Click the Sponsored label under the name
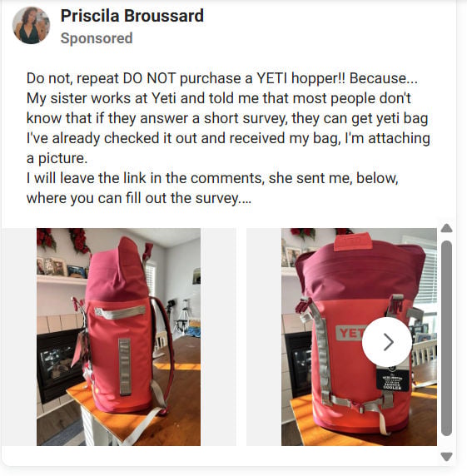 pyautogui.click(x=97, y=38)
